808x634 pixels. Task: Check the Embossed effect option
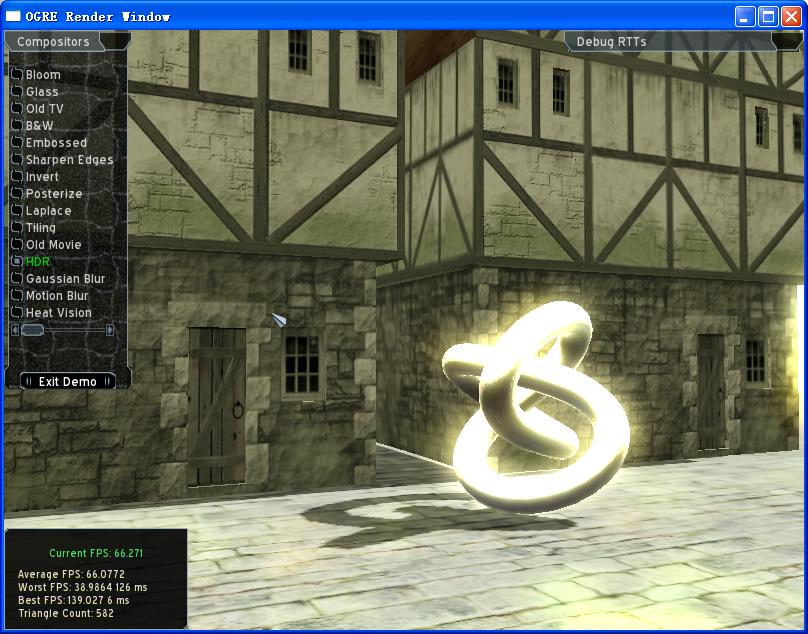point(17,143)
